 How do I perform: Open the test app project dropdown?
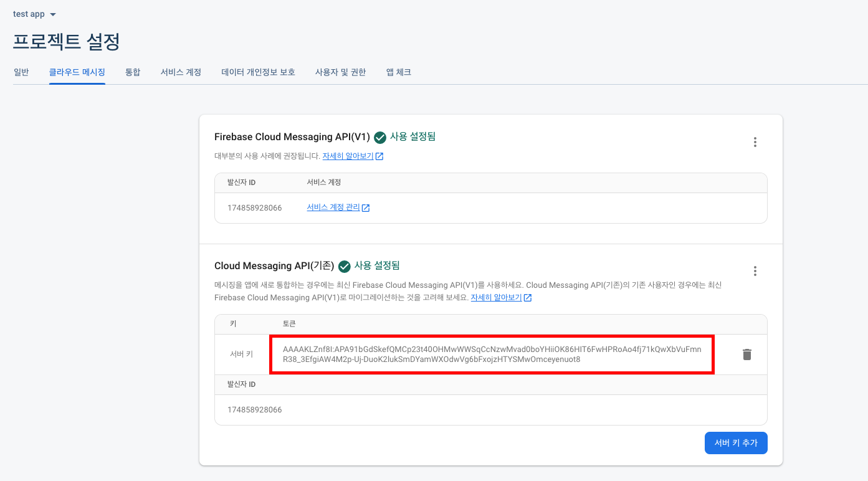34,14
